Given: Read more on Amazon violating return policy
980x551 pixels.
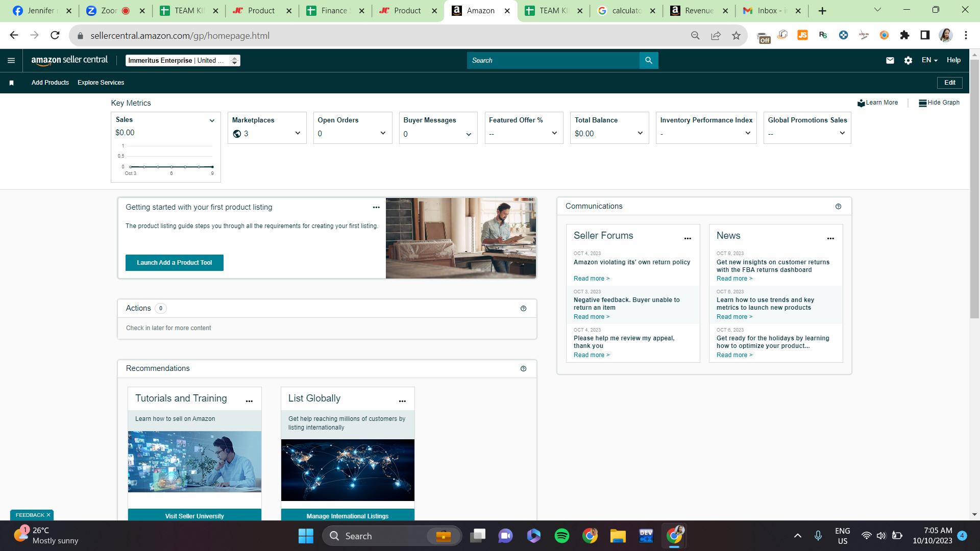Looking at the screenshot, I should [592, 279].
